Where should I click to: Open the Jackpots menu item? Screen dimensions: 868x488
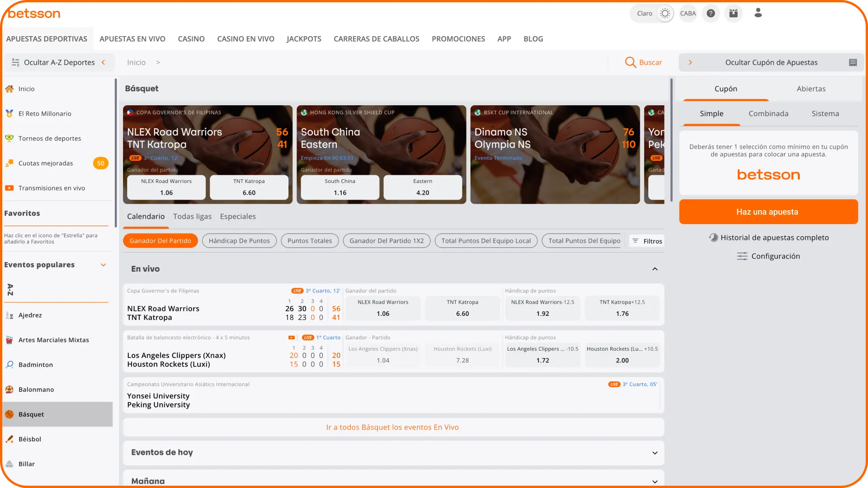pos(304,39)
